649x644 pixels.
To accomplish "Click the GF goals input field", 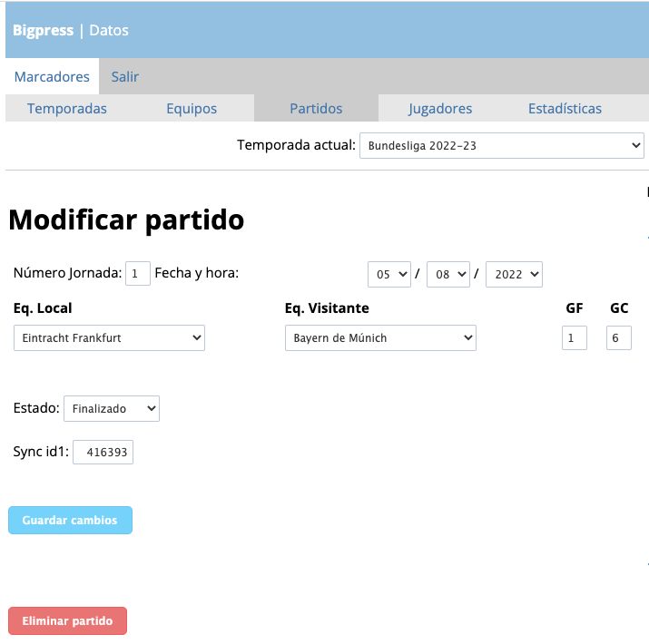I will (x=575, y=338).
